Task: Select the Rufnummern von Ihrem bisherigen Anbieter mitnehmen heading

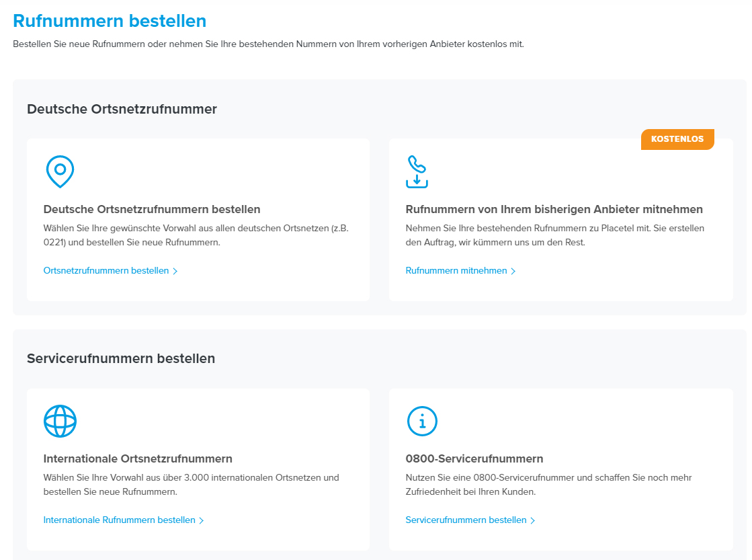Action: click(554, 209)
